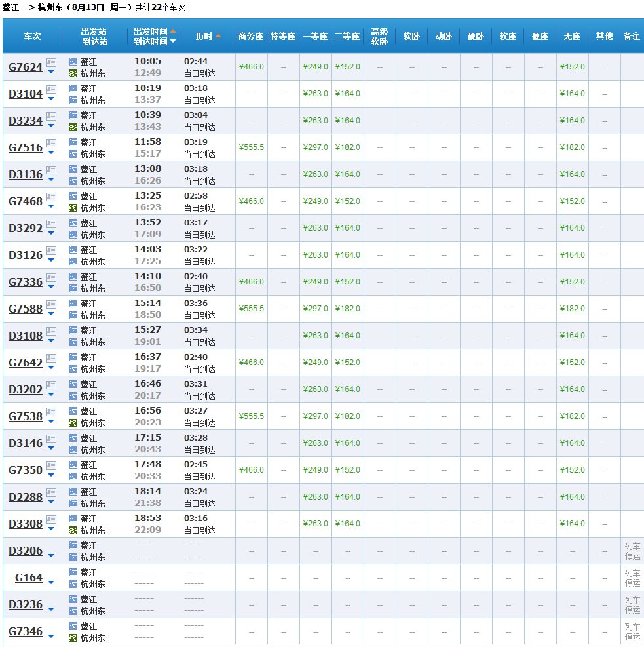The width and height of the screenshot is (644, 647).
Task: Click the 二等座 column header
Action: [x=348, y=36]
